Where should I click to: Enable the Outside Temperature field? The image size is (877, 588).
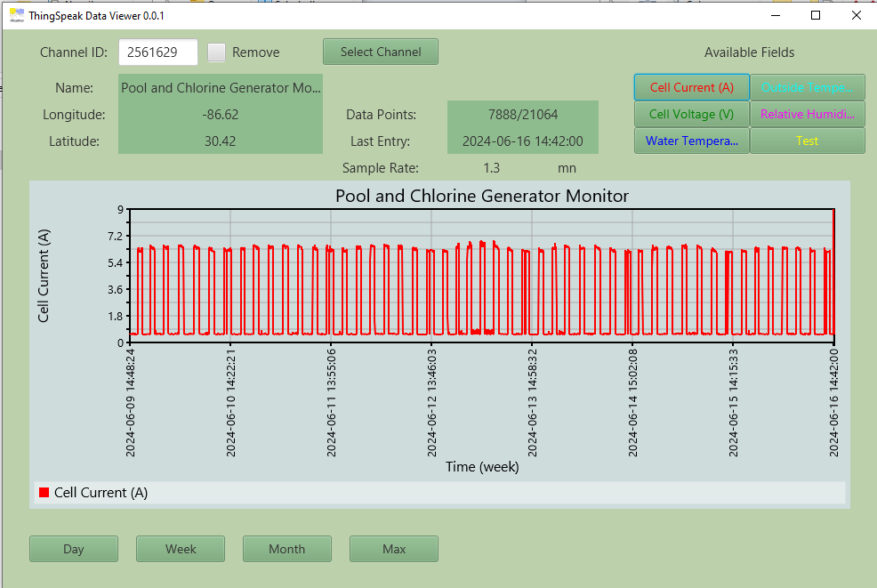pyautogui.click(x=808, y=87)
